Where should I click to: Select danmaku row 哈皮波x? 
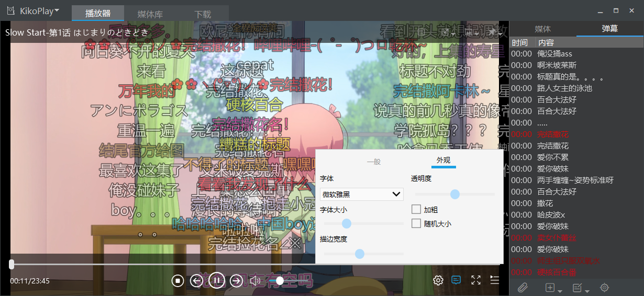click(576, 215)
